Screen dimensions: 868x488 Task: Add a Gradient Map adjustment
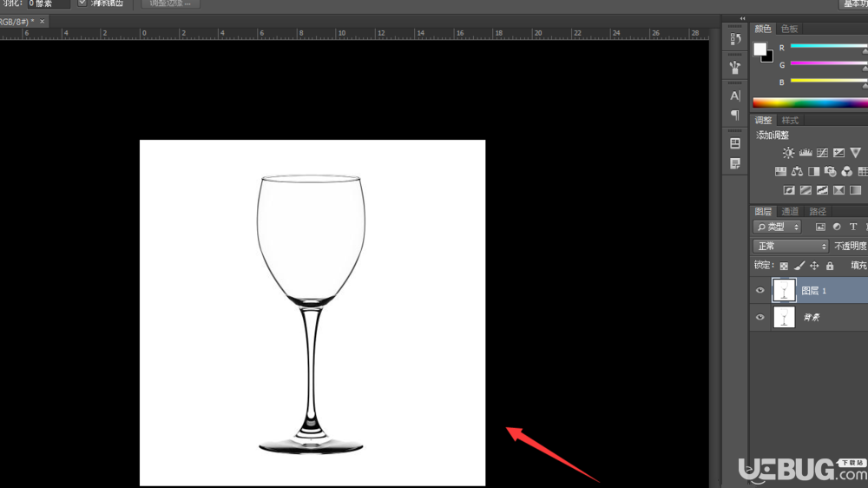(x=855, y=190)
